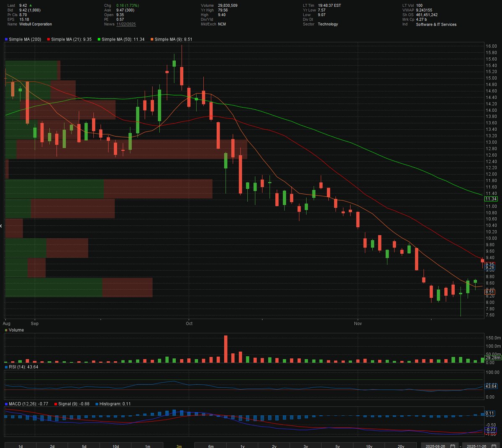Click the Software & IT Services industry
Viewport: 502px width, 448px height.
pos(436,24)
